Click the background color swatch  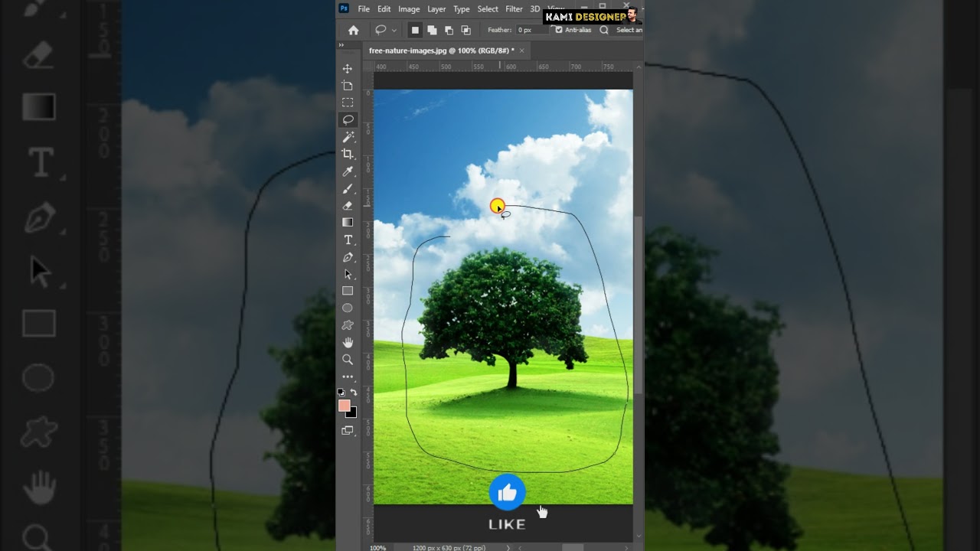pos(353,413)
